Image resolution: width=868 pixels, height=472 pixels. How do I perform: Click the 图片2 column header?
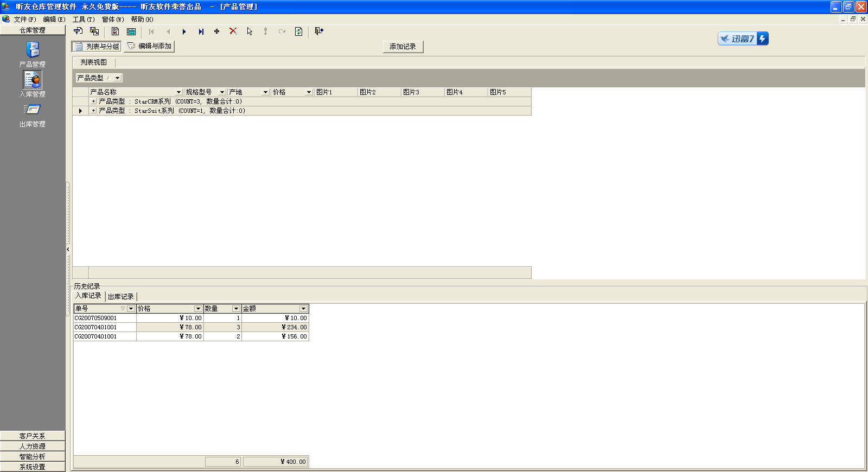pyautogui.click(x=379, y=92)
